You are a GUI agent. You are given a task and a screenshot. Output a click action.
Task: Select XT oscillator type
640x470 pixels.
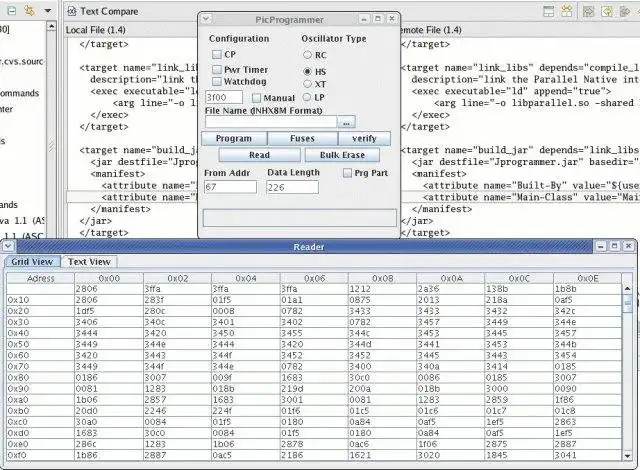[x=307, y=84]
